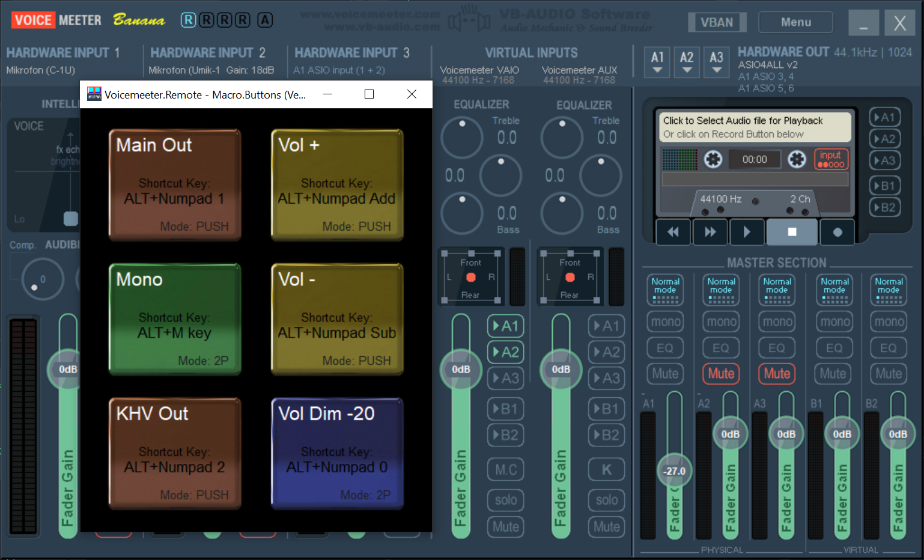924x560 pixels.
Task: Click the Hardware Input 1 fader knob
Action: (68, 369)
